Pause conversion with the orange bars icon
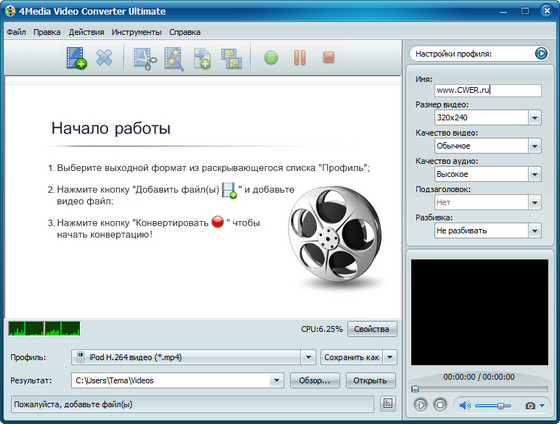This screenshot has width=560, height=424. point(300,58)
